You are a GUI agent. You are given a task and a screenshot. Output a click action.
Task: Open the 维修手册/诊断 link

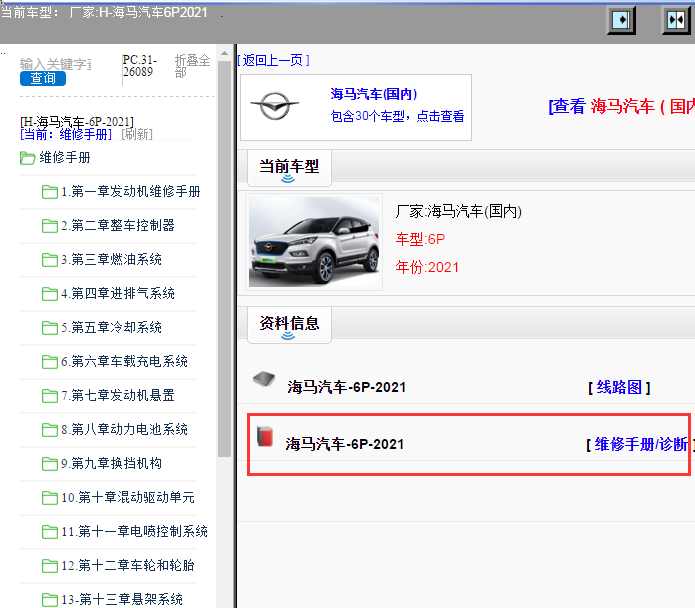click(640, 444)
